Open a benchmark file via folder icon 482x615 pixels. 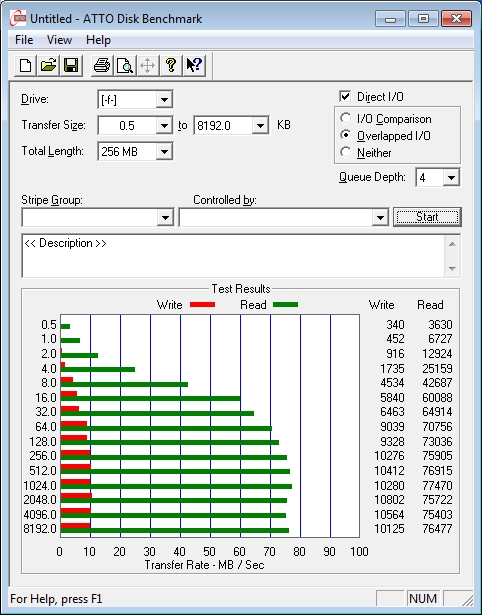pos(48,65)
